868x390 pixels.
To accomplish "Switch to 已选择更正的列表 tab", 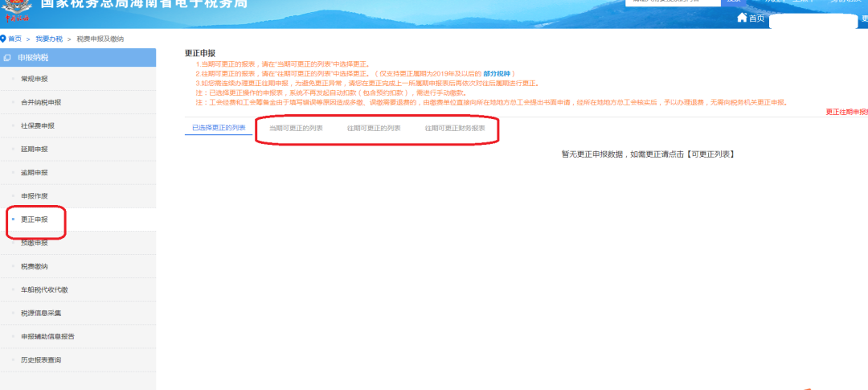I will click(219, 128).
